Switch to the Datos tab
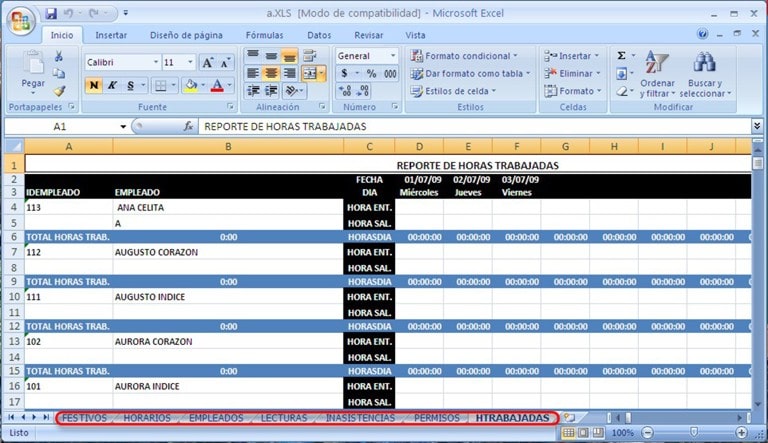This screenshot has width=768, height=443. tap(319, 35)
